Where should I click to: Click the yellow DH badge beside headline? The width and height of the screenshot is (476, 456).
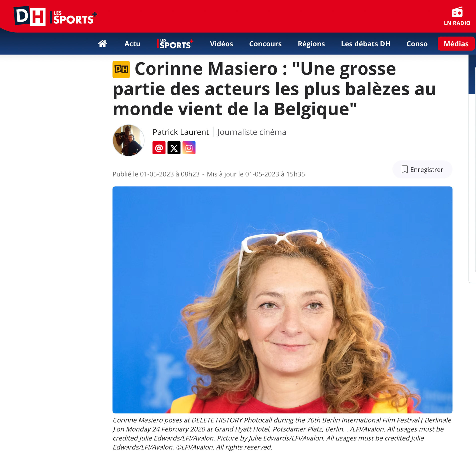click(x=121, y=69)
